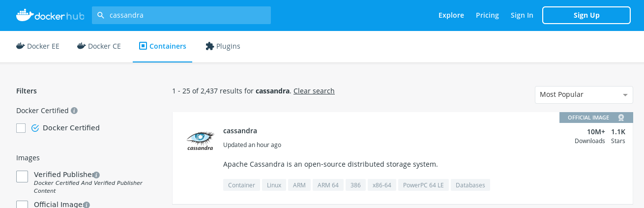The height and width of the screenshot is (208, 644).
Task: Click the search field containing cassandra
Action: (x=187, y=15)
